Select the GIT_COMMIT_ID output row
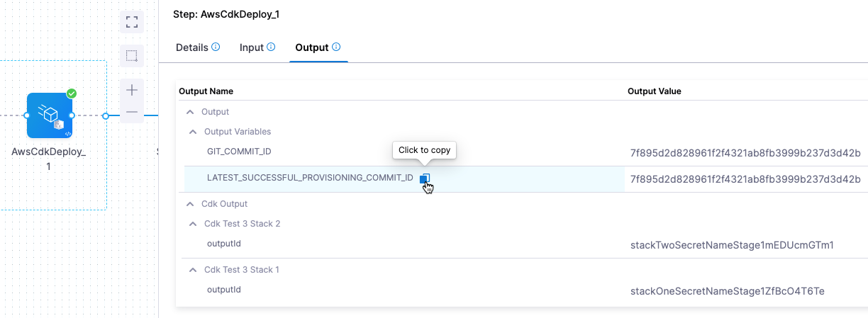This screenshot has height=318, width=868. point(239,152)
